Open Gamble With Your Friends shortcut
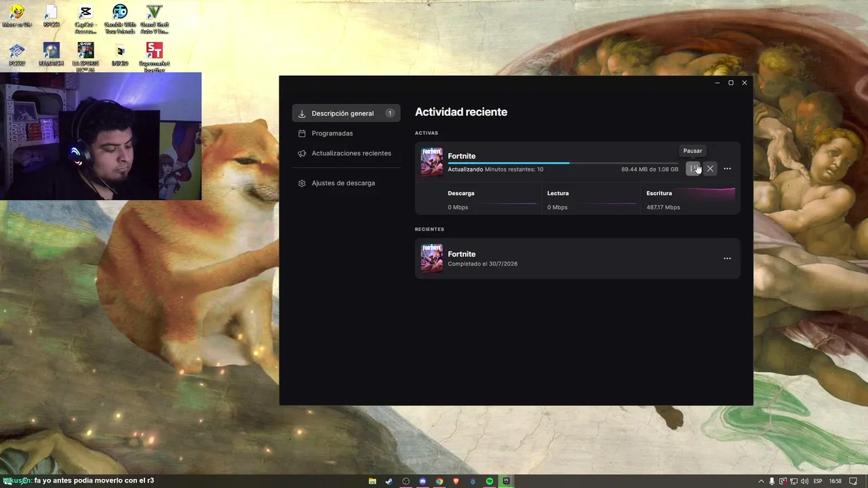The image size is (868, 488). [x=120, y=19]
